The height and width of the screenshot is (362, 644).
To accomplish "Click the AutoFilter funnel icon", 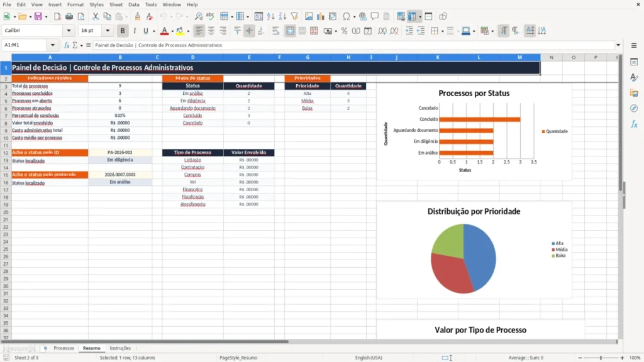I will 294,16.
